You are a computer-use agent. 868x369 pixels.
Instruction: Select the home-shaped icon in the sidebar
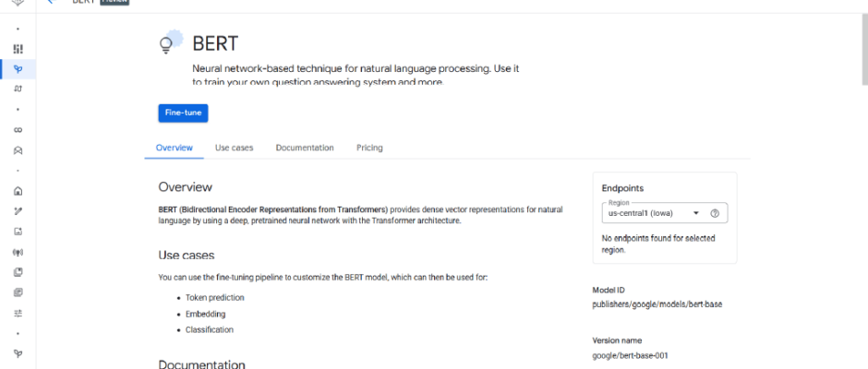pyautogui.click(x=18, y=191)
